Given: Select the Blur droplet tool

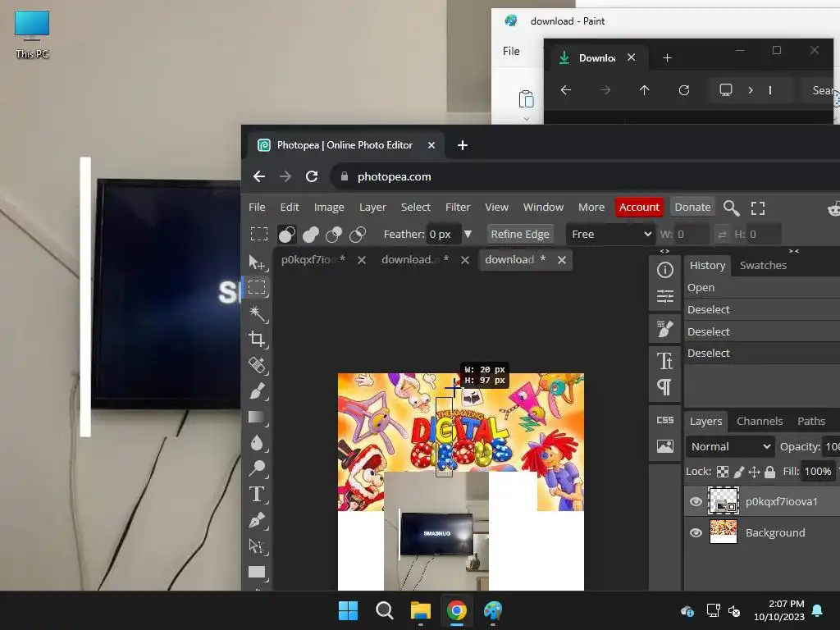Looking at the screenshot, I should pyautogui.click(x=257, y=442).
